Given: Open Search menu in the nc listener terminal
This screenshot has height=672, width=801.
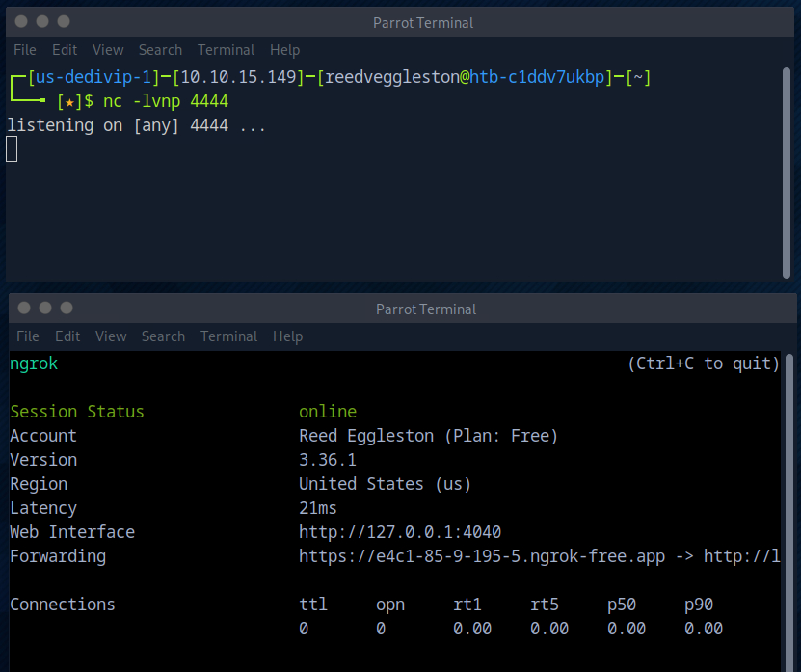Looking at the screenshot, I should 160,50.
